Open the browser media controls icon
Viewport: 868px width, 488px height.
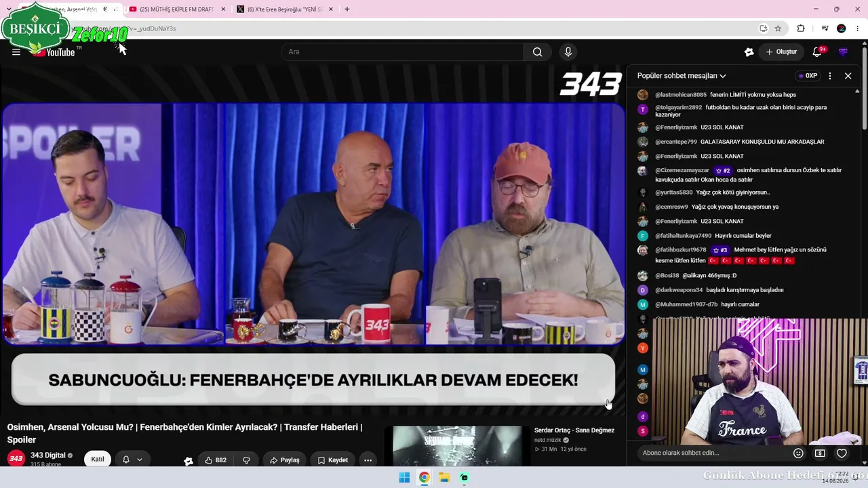(x=825, y=28)
